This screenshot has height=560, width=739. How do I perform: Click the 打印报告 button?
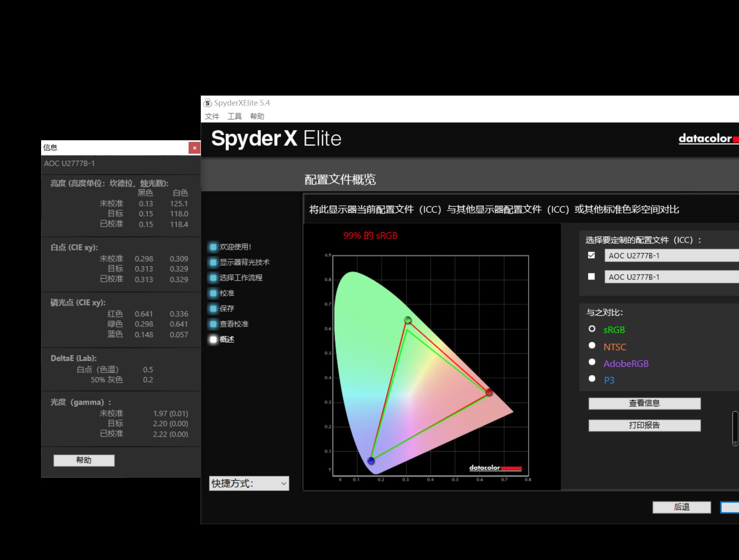click(644, 426)
